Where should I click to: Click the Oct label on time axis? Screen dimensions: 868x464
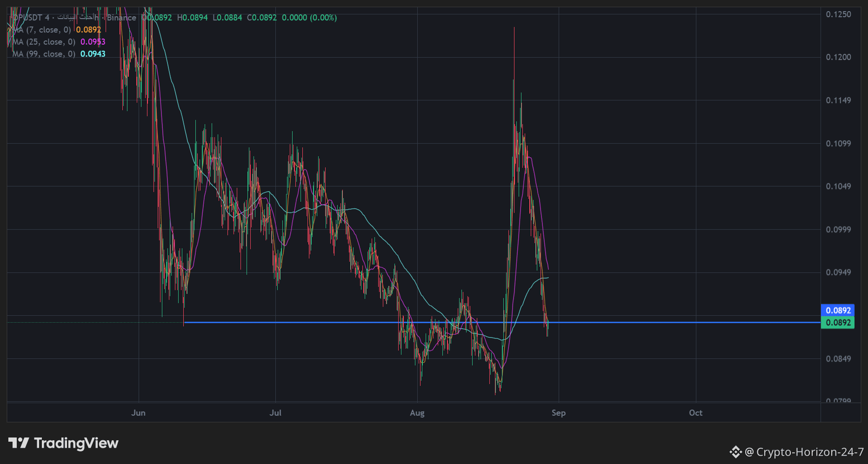click(x=696, y=413)
